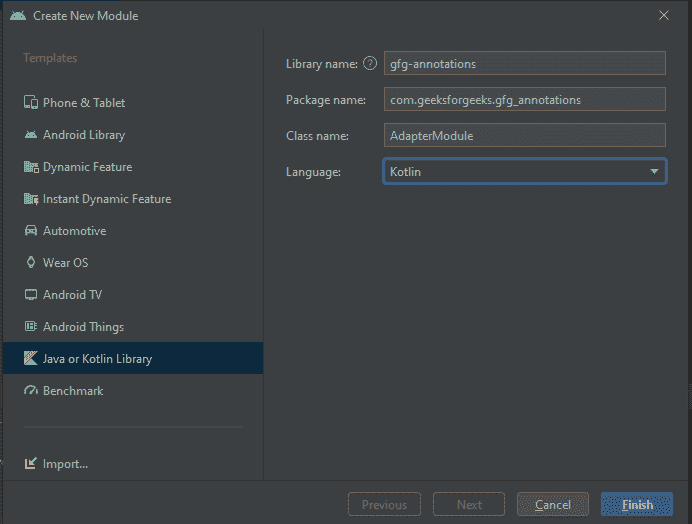
Task: Click the Library name text field
Action: 524,64
